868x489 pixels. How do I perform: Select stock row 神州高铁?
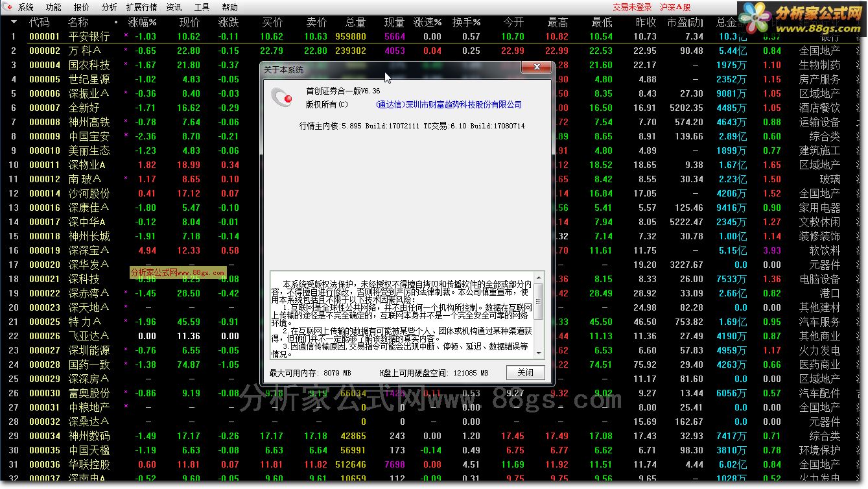[x=89, y=122]
